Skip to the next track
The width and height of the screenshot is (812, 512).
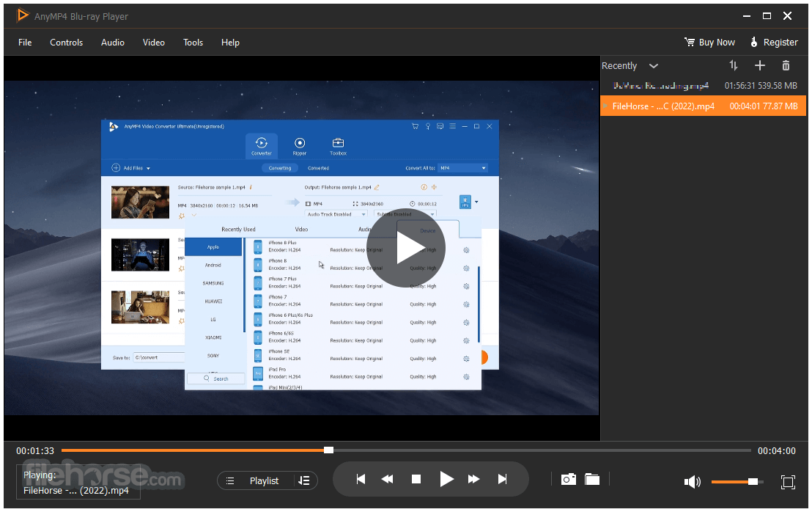pyautogui.click(x=502, y=479)
